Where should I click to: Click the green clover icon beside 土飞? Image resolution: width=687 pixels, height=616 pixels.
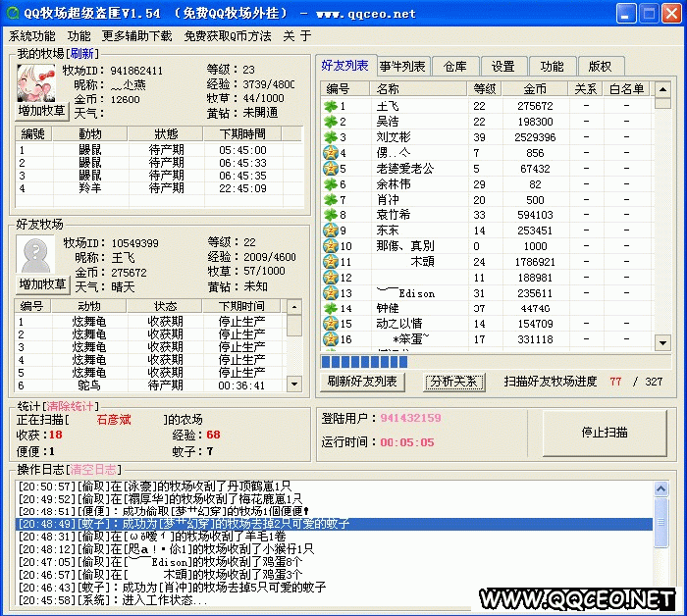coord(331,105)
